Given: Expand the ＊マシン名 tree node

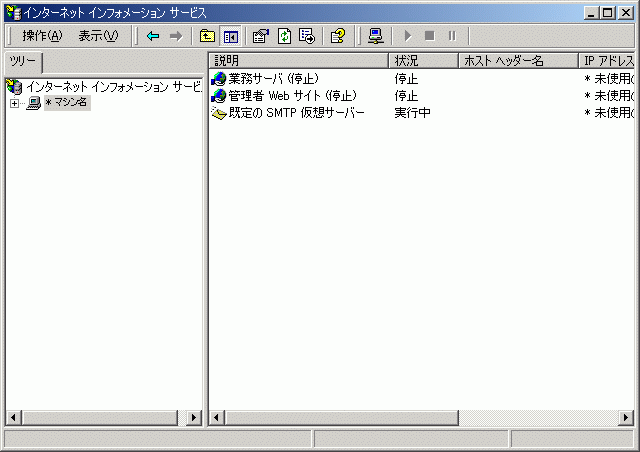Looking at the screenshot, I should click(14, 103).
